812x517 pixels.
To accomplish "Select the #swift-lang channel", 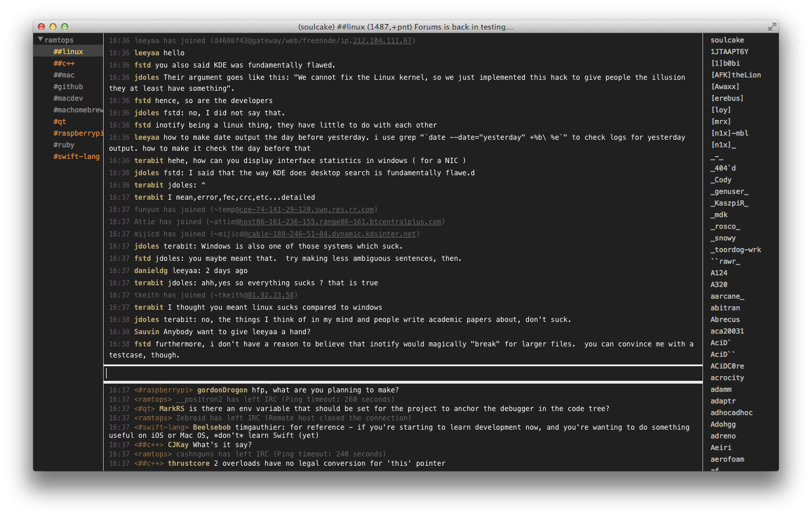I will [x=77, y=156].
